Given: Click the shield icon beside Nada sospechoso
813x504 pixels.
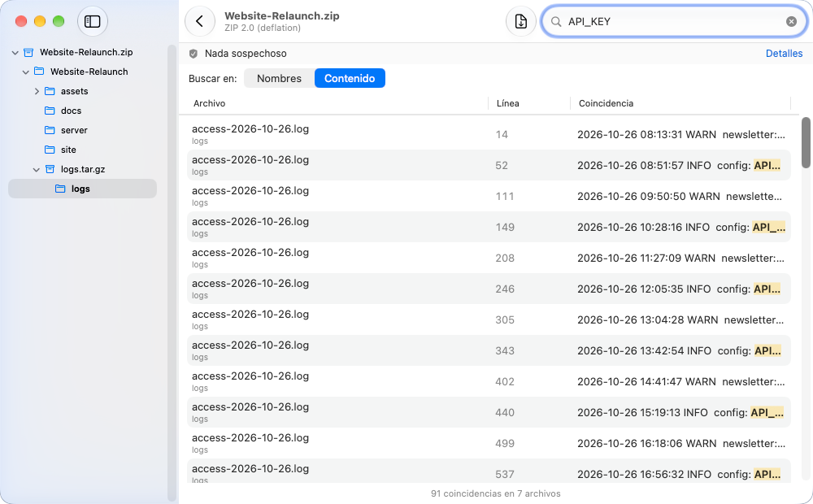Looking at the screenshot, I should [x=193, y=54].
